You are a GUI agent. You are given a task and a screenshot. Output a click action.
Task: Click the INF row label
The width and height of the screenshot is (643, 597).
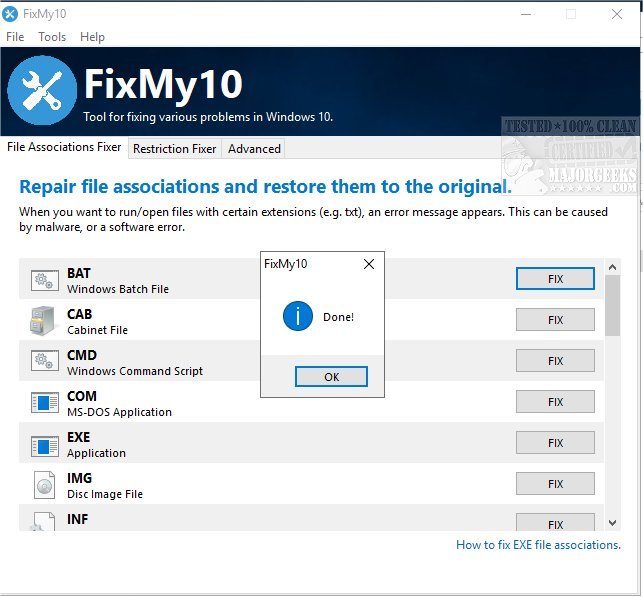[78, 519]
